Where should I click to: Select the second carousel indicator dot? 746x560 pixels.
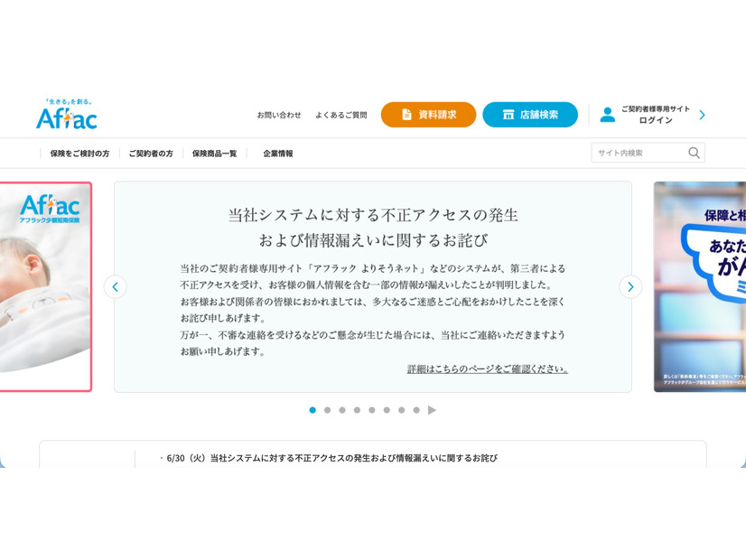point(327,410)
